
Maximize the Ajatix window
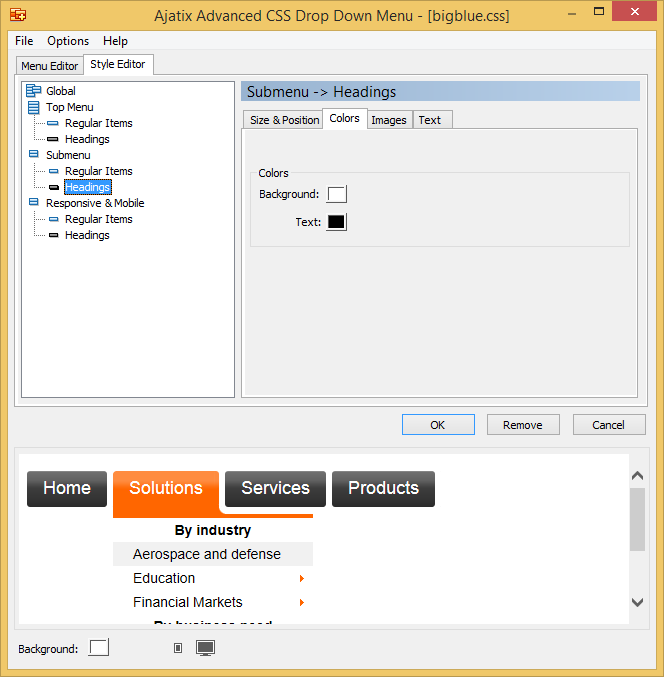pos(599,12)
